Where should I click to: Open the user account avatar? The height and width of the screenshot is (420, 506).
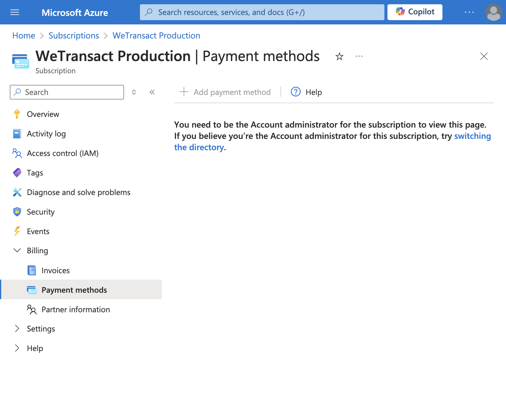(x=493, y=12)
